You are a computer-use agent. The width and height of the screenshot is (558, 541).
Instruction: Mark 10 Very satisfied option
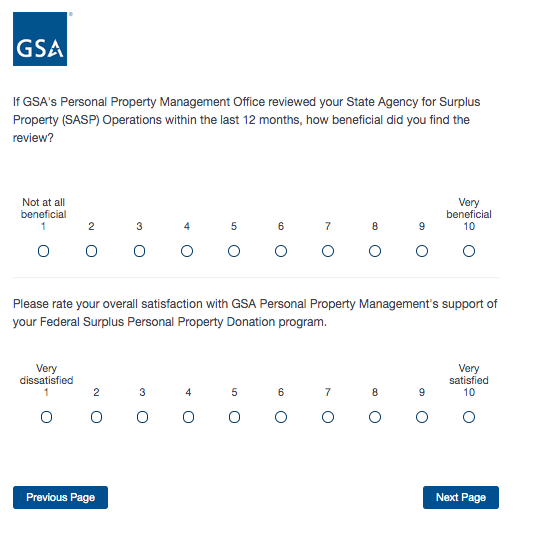pyautogui.click(x=469, y=417)
